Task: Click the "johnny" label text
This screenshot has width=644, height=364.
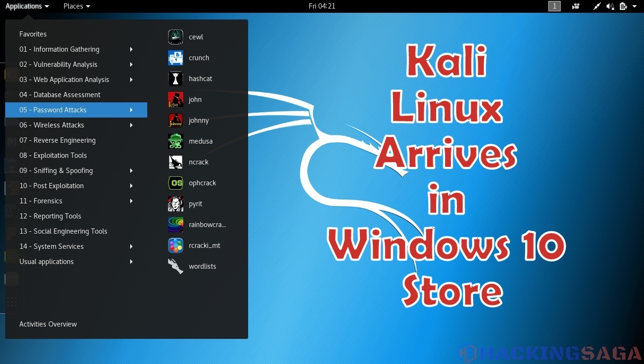Action: tap(199, 120)
